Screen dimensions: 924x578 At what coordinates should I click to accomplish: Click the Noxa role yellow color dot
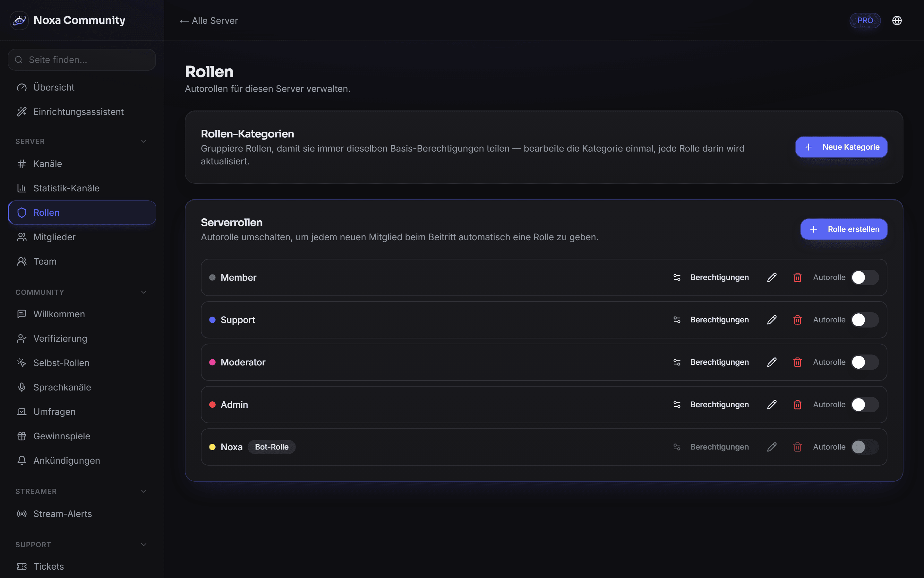tap(212, 447)
